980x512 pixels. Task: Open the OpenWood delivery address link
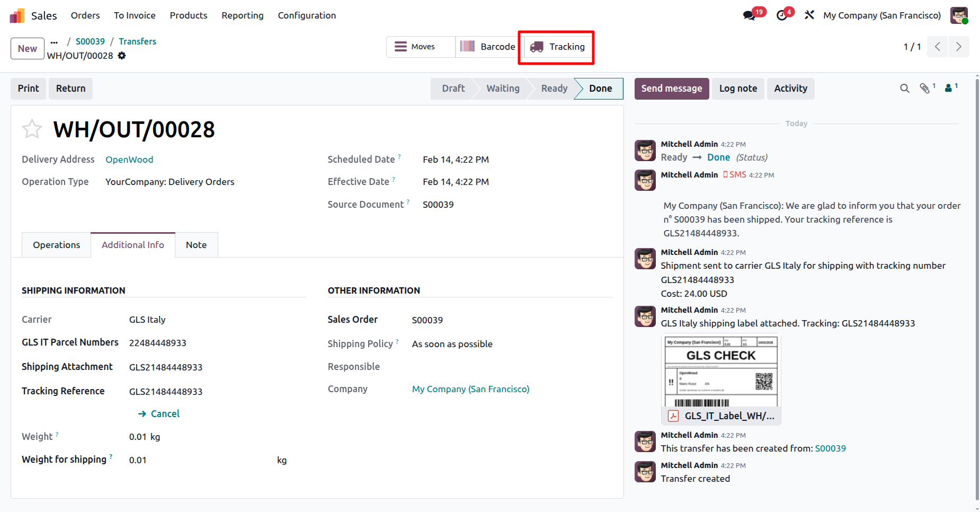(129, 160)
